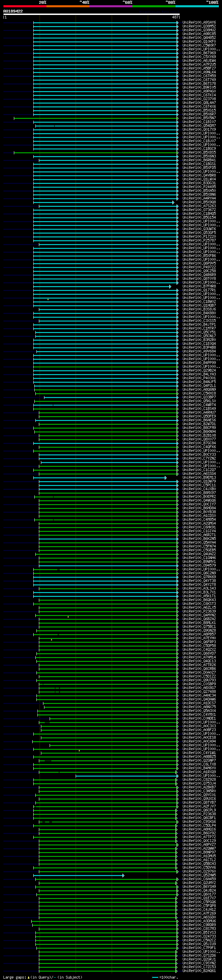Click the white query sequence bar
222x980 pixels.
coord(91,14)
